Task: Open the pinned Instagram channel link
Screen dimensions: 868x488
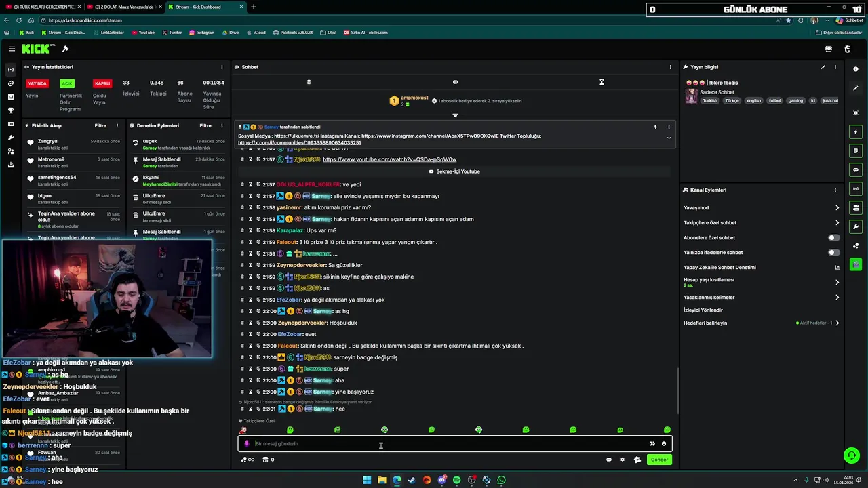Action: tap(430, 136)
